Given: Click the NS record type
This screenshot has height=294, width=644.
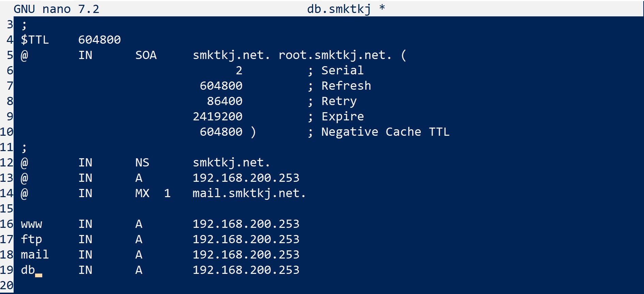Looking at the screenshot, I should (142, 163).
